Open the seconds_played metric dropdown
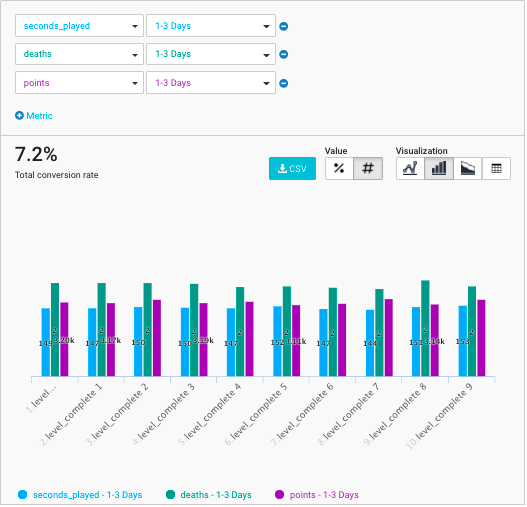The image size is (527, 507). coord(80,26)
